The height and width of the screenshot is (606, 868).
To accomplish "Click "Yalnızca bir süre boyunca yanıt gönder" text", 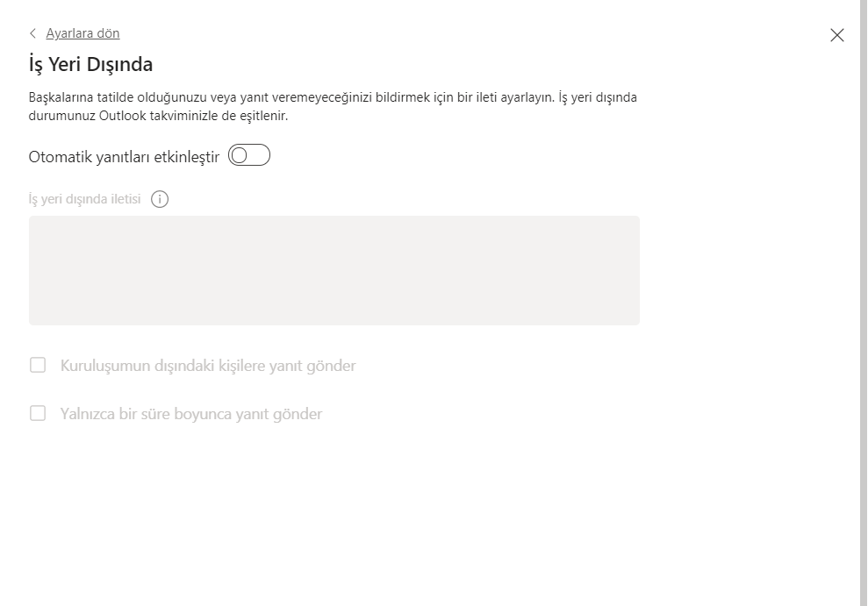I will click(x=191, y=414).
